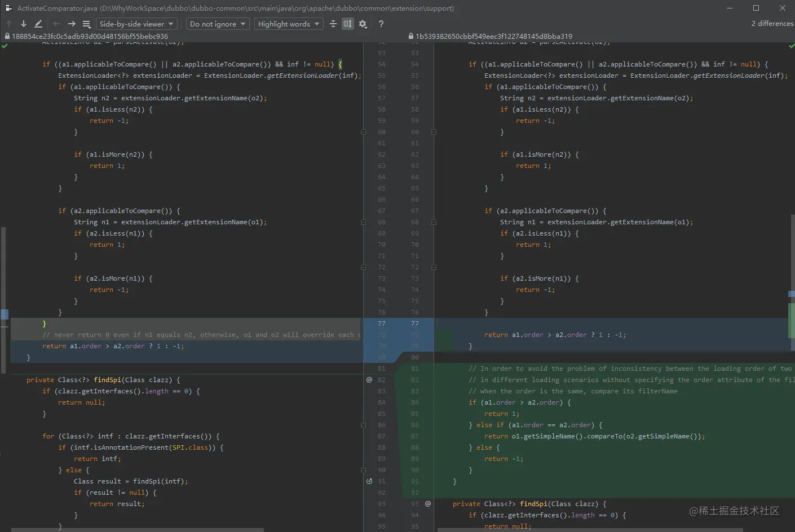Click recursive call gutter icon at line 91
Screen dimensions: 795x532
click(369, 481)
